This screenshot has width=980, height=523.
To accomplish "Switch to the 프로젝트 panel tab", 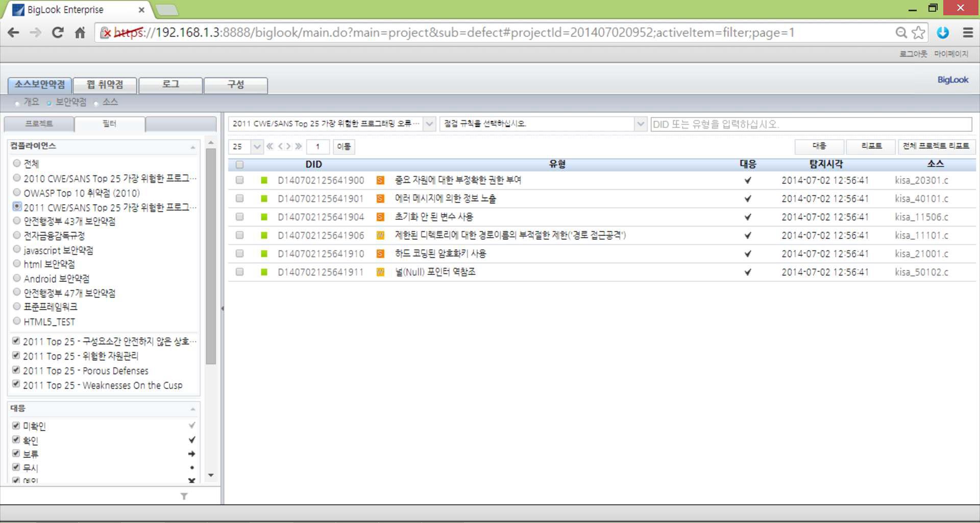I will coord(39,124).
